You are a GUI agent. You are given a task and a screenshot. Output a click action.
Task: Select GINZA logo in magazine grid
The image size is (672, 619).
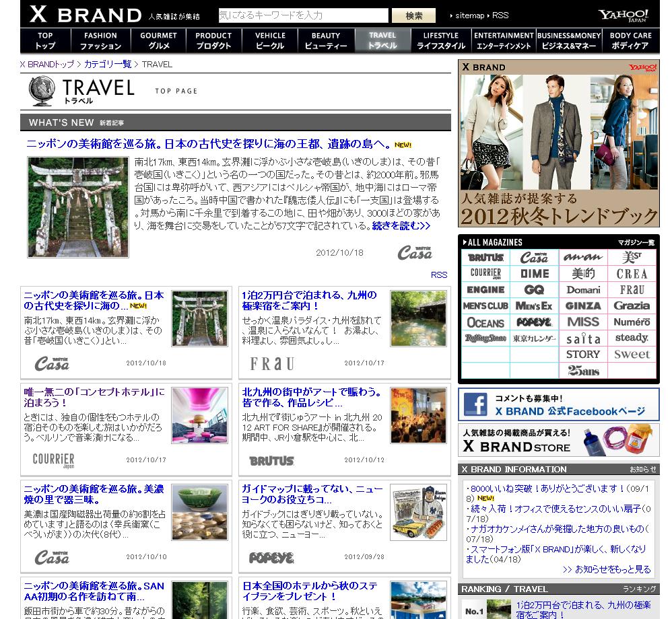[583, 306]
